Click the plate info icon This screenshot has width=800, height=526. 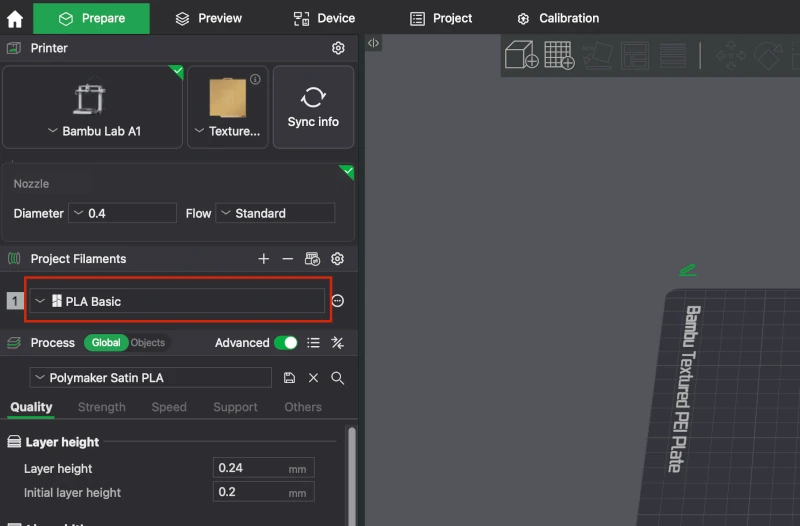255,79
